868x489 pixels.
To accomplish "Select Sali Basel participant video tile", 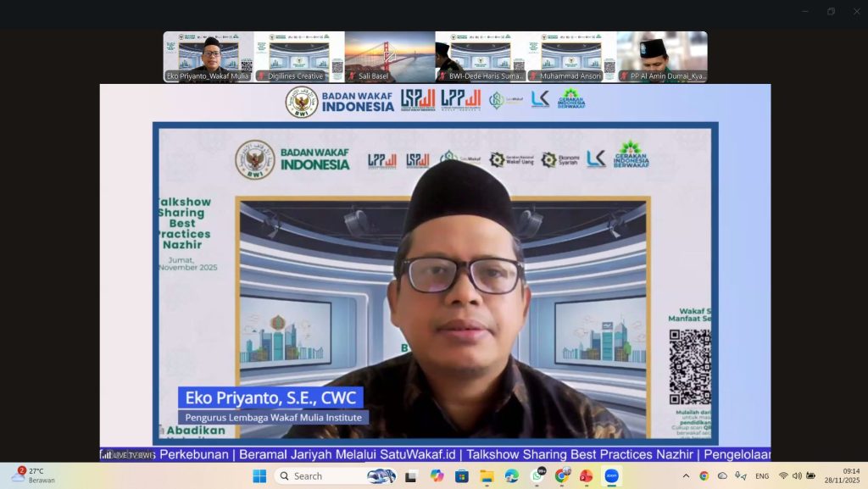I will coord(390,57).
